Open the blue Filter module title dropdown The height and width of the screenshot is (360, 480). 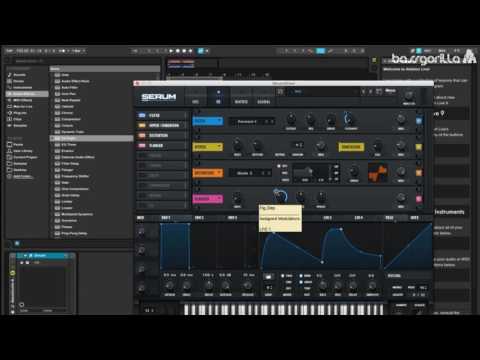(208, 121)
